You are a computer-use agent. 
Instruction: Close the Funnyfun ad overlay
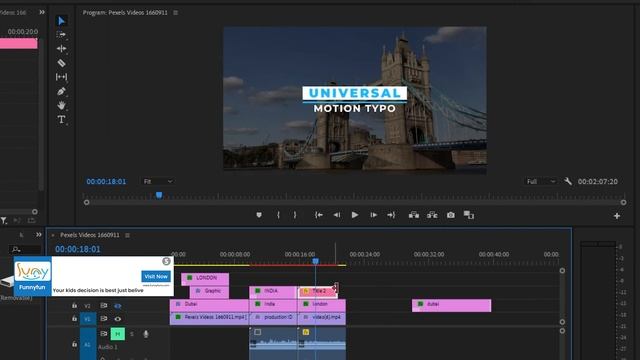[166, 261]
